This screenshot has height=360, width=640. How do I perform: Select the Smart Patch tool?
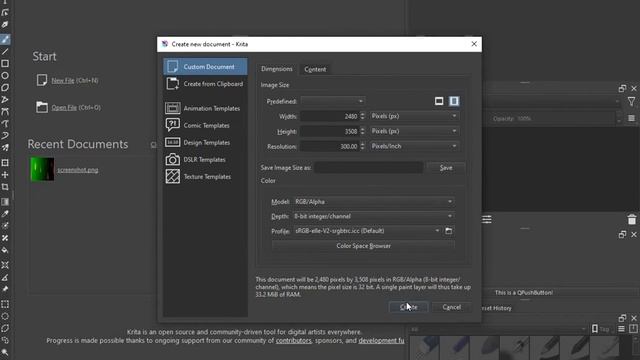(5, 238)
